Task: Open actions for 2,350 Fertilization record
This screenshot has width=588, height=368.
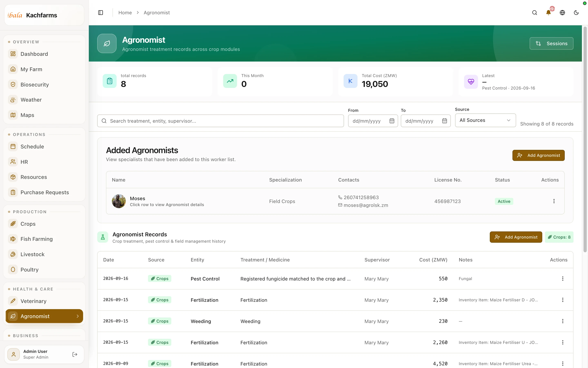Action: pyautogui.click(x=563, y=300)
